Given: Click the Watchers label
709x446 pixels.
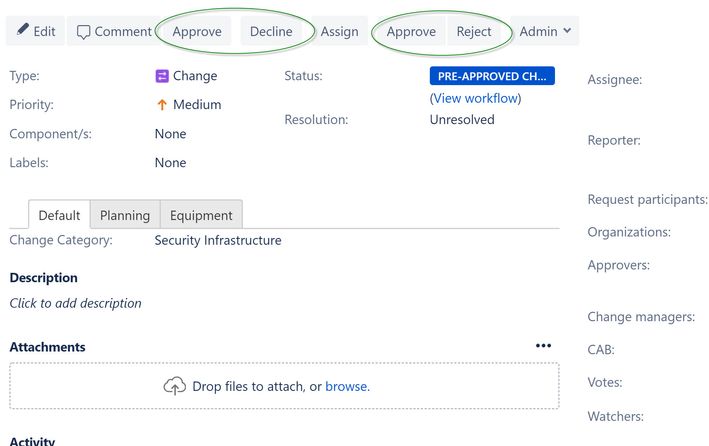Looking at the screenshot, I should click(x=615, y=416).
